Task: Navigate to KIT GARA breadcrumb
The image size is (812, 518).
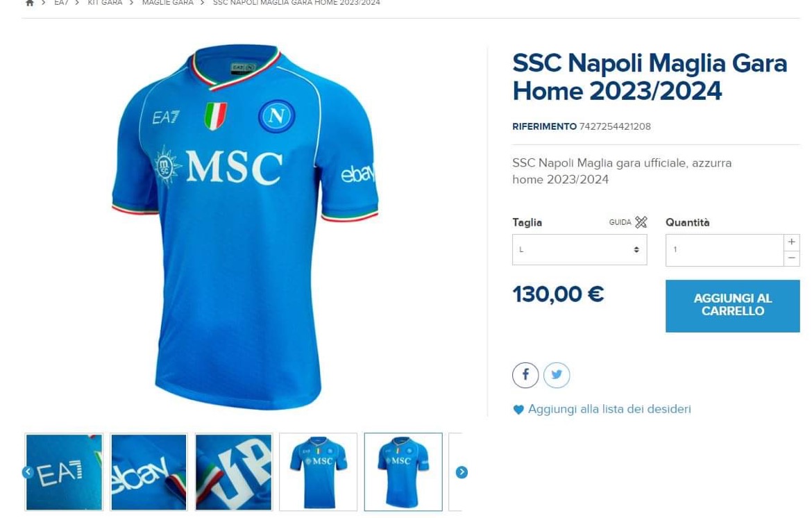Action: (x=105, y=3)
